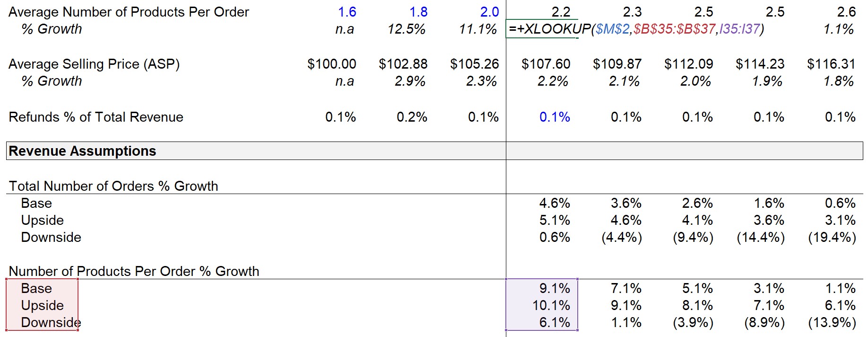Select the $112.09 ASP cell
The height and width of the screenshot is (337, 868).
[688, 64]
